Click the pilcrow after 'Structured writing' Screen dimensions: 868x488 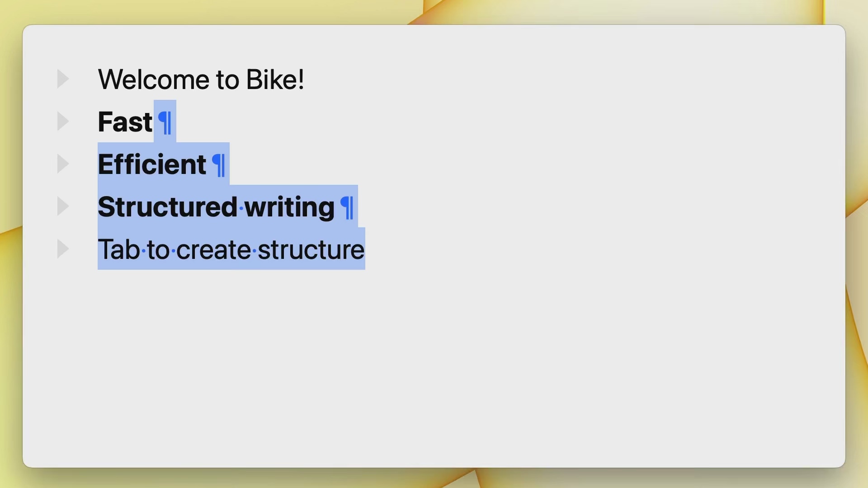(347, 207)
